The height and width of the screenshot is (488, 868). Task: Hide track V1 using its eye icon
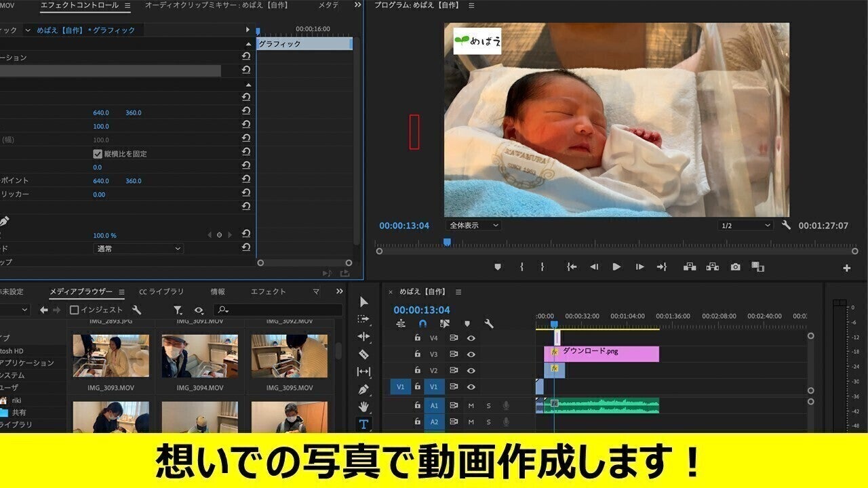(x=471, y=386)
